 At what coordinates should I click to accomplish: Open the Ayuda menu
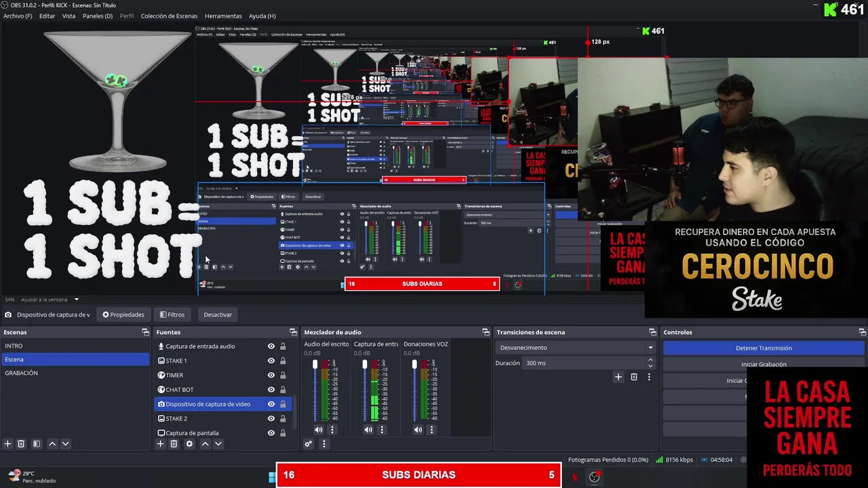(x=262, y=16)
